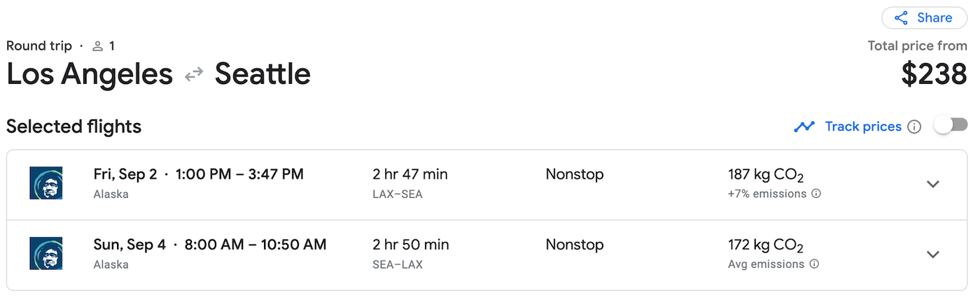This screenshot has width=980, height=305.
Task: Click Alaska airline logo on SEA–LAX flight
Action: pos(46,253)
